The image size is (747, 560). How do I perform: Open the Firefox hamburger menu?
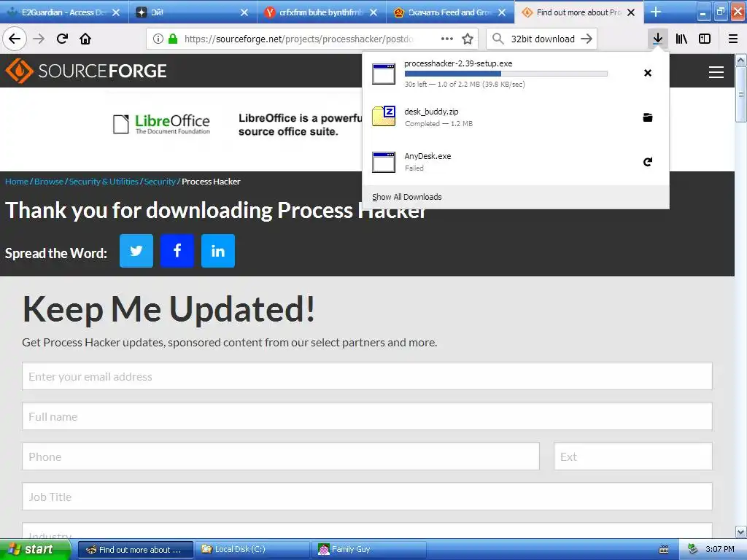point(733,39)
